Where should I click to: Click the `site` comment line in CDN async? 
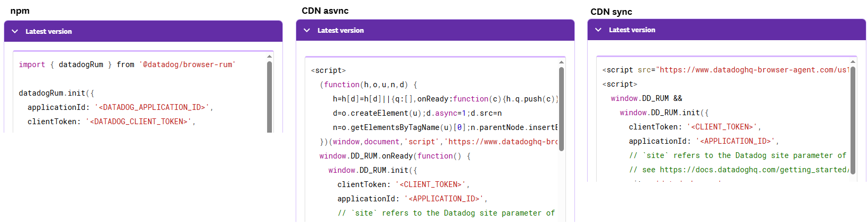point(446,213)
